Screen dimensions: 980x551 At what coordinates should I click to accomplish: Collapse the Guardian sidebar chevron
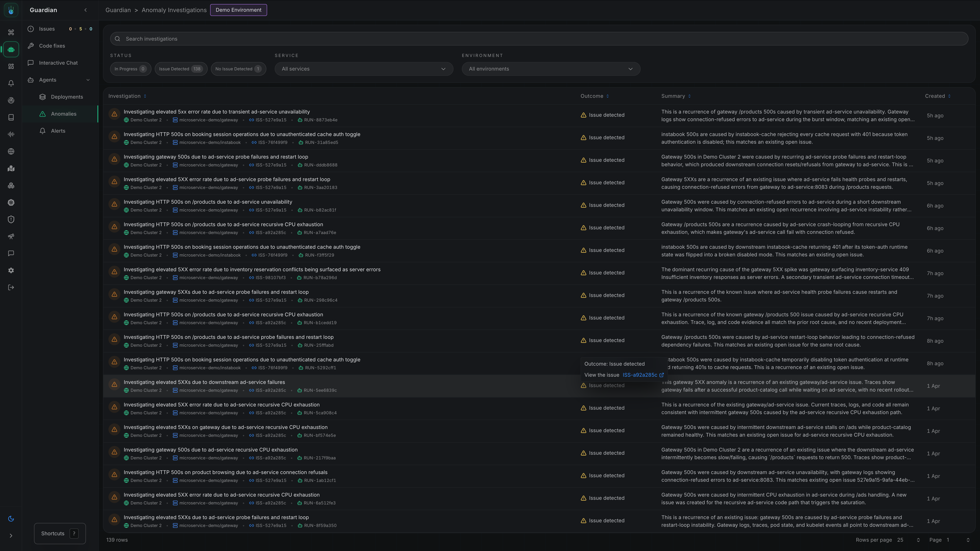tap(85, 10)
